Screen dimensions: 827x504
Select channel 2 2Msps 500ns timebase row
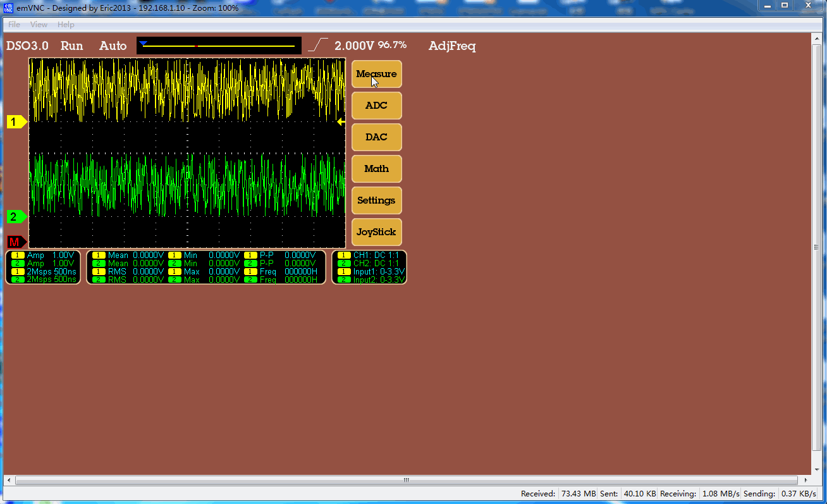43,280
